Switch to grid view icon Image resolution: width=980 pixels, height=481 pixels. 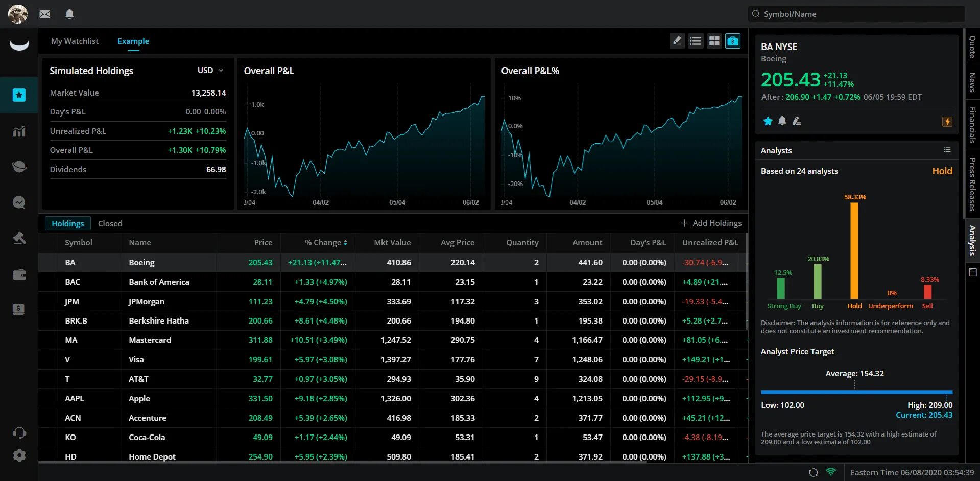(714, 41)
